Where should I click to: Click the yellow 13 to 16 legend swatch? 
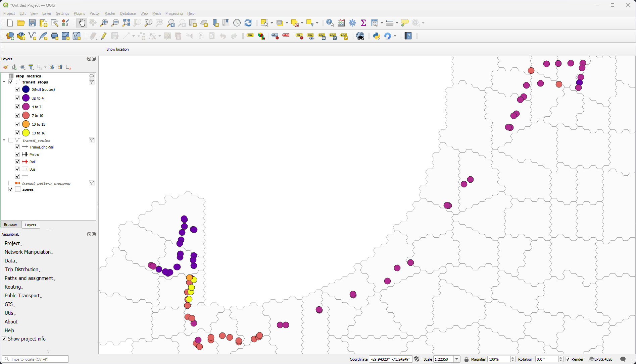(26, 133)
